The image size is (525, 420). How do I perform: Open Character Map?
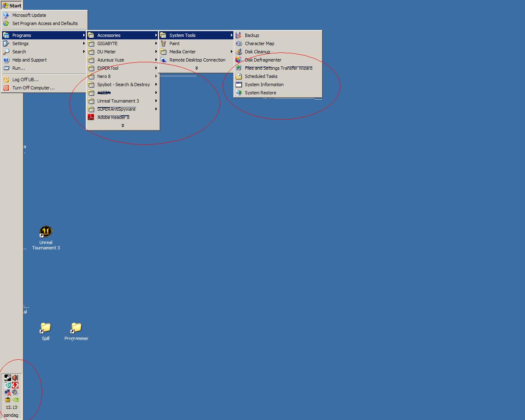pyautogui.click(x=278, y=43)
